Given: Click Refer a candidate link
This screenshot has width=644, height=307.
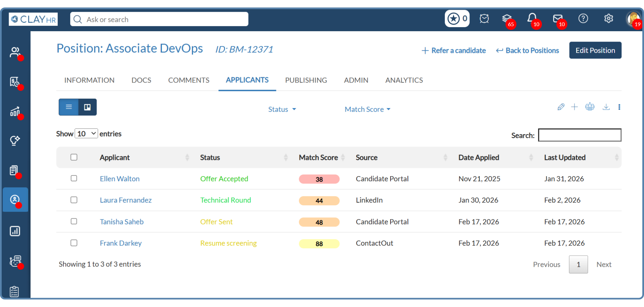Looking at the screenshot, I should (454, 50).
